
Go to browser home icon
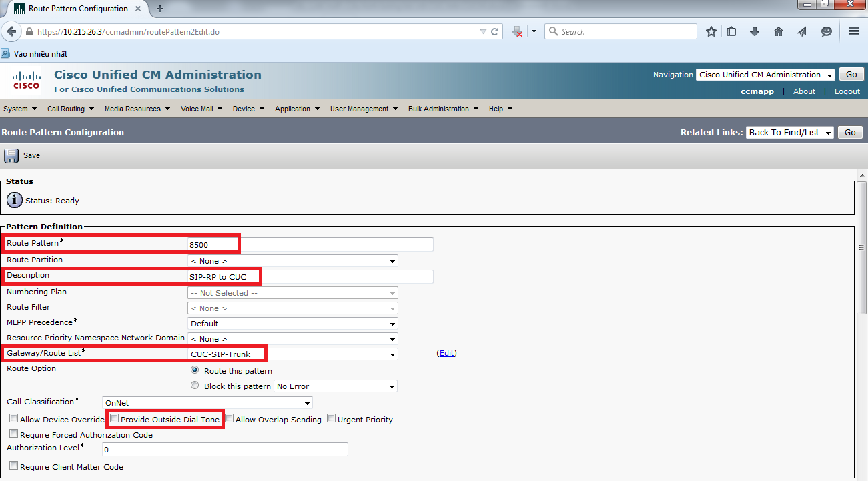779,31
